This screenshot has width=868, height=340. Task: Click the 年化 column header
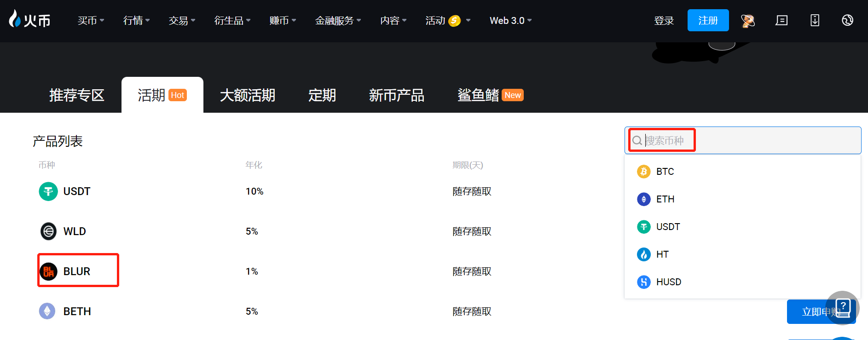point(254,165)
